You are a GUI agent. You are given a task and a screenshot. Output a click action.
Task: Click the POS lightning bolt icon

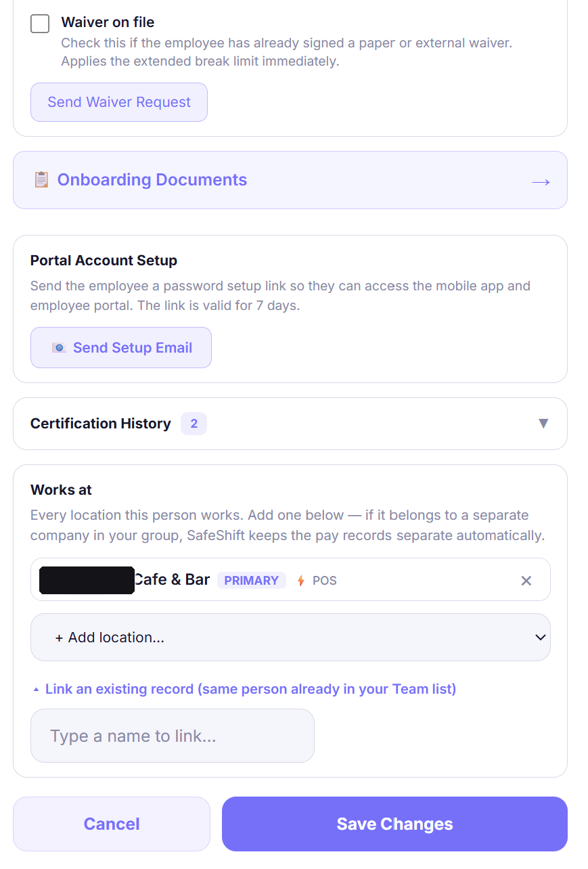[301, 581]
